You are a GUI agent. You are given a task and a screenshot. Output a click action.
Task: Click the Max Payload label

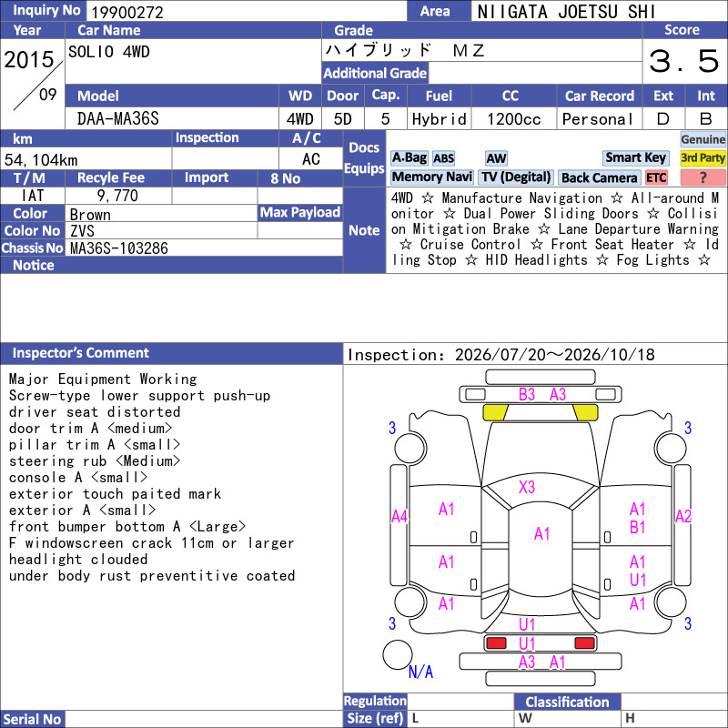pos(300,212)
